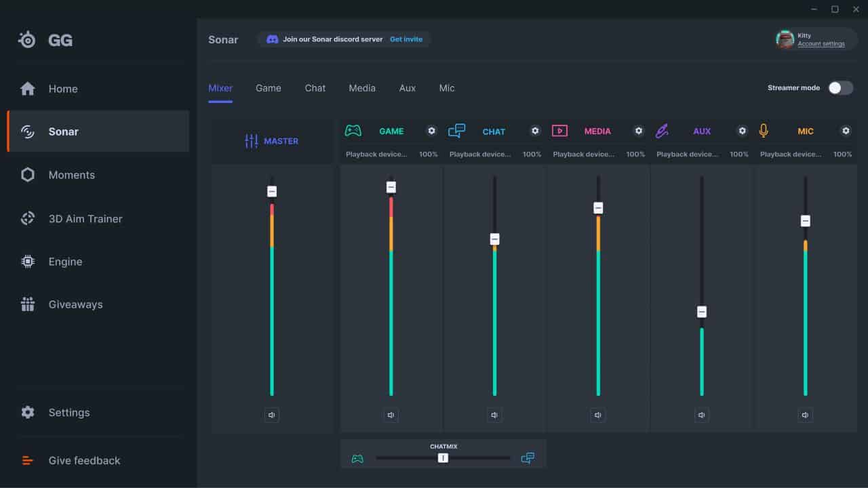Open GAME channel gear settings
This screenshot has height=488, width=868.
point(431,131)
